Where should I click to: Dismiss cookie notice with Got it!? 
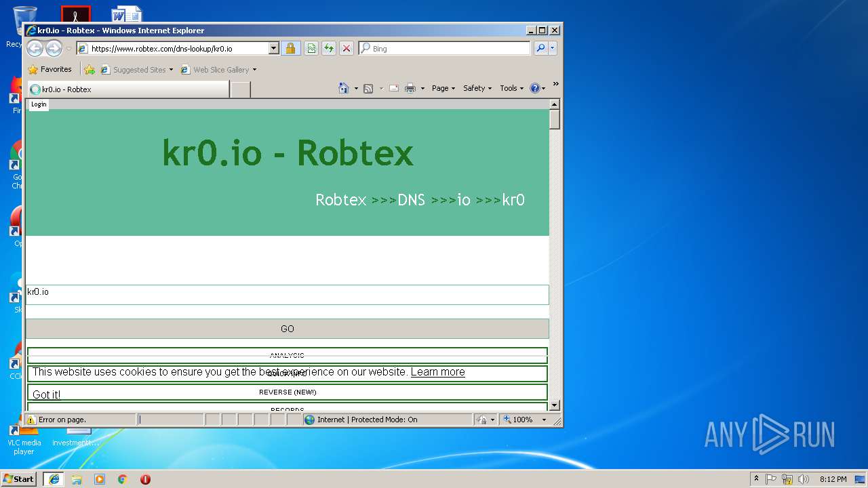[46, 394]
